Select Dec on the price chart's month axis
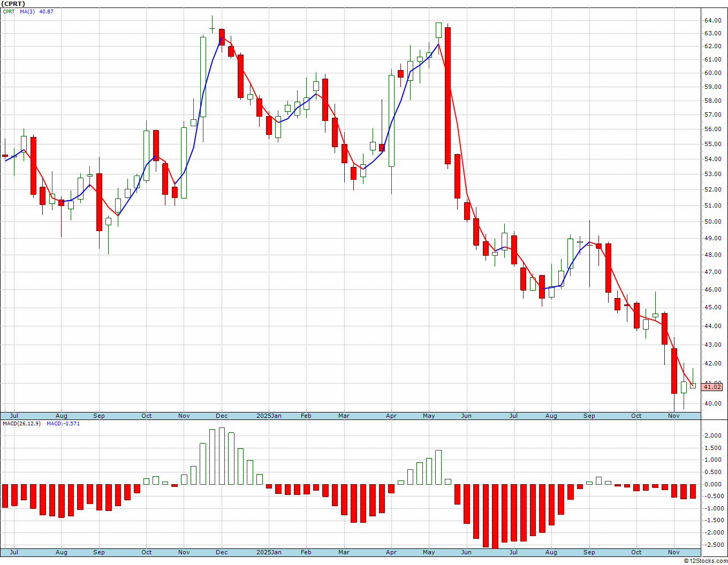The width and height of the screenshot is (728, 565). 222,416
